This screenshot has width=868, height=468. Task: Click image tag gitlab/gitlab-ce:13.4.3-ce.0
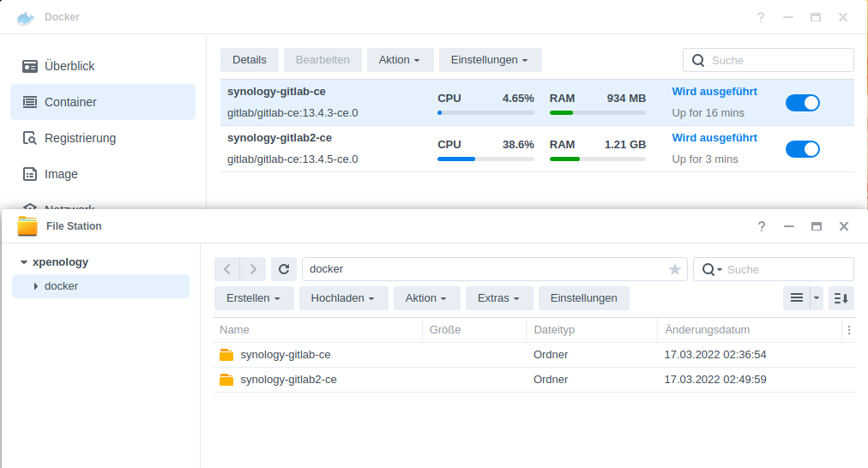coord(292,113)
